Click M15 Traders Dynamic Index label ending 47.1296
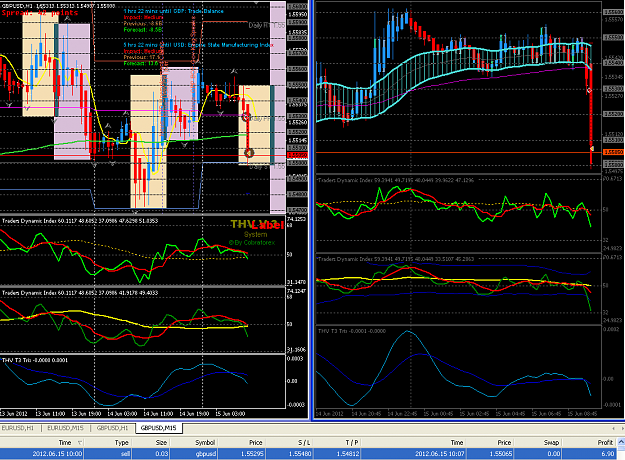 click(395, 180)
